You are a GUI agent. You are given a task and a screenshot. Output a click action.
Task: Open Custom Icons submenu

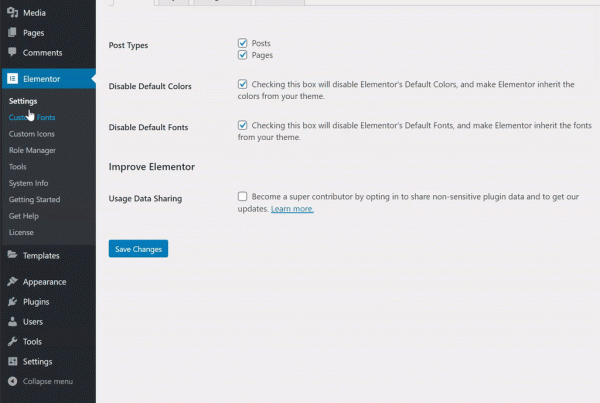[32, 134]
